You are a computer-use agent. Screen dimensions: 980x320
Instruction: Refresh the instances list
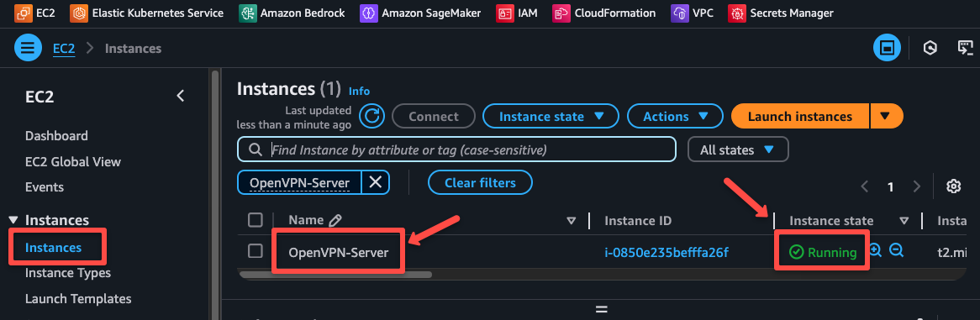pyautogui.click(x=371, y=117)
